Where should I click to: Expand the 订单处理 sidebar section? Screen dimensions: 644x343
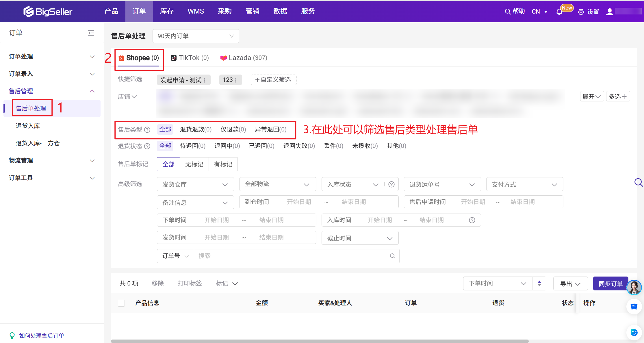click(x=52, y=57)
